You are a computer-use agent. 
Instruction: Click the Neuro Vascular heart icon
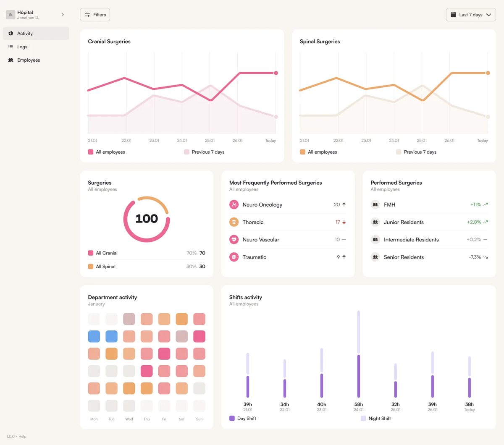pyautogui.click(x=234, y=240)
